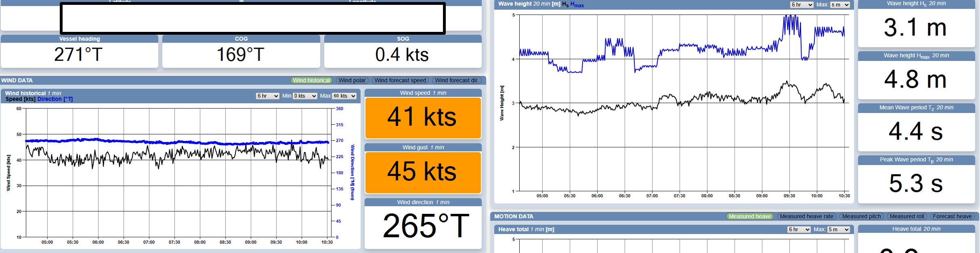
Task: Click the MOTION DATA section header
Action: [514, 216]
